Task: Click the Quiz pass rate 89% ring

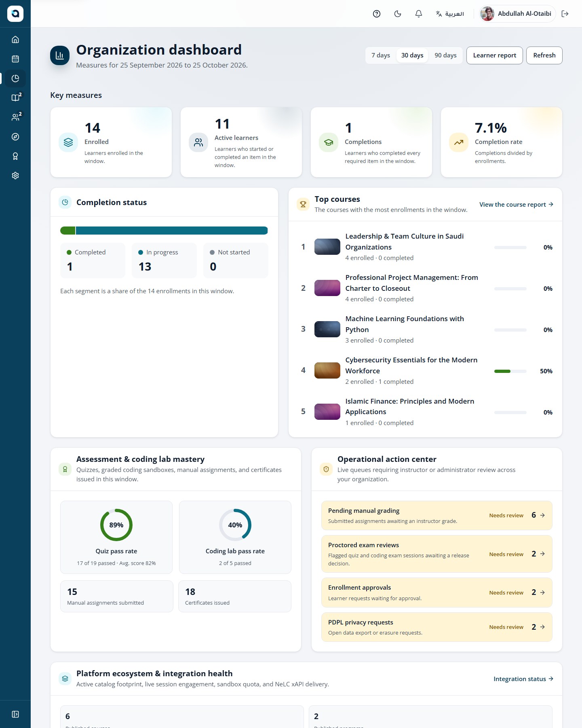Action: [116, 525]
